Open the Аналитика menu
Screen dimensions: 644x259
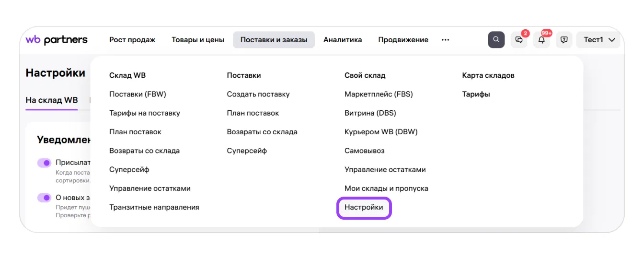pyautogui.click(x=342, y=40)
